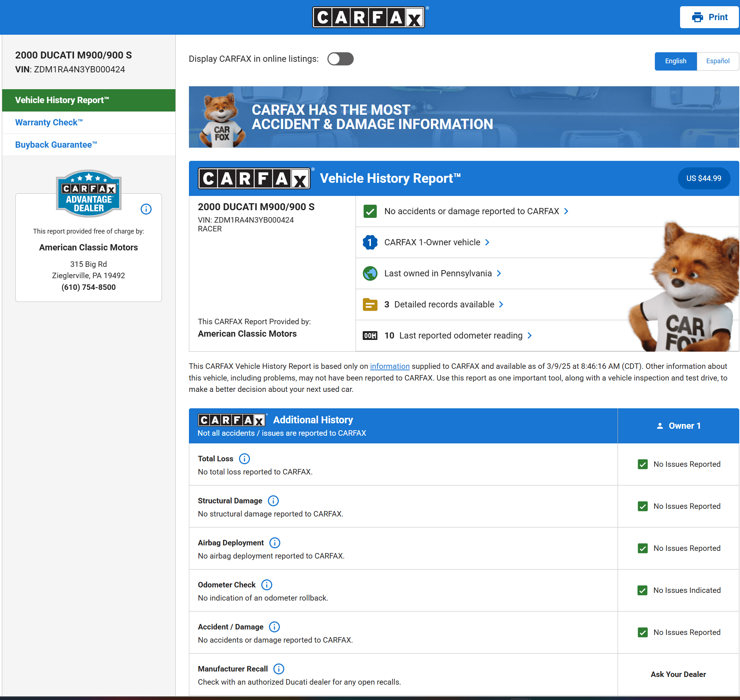Open the Manufacturer Recall info icon
The height and width of the screenshot is (700, 740).
click(278, 669)
